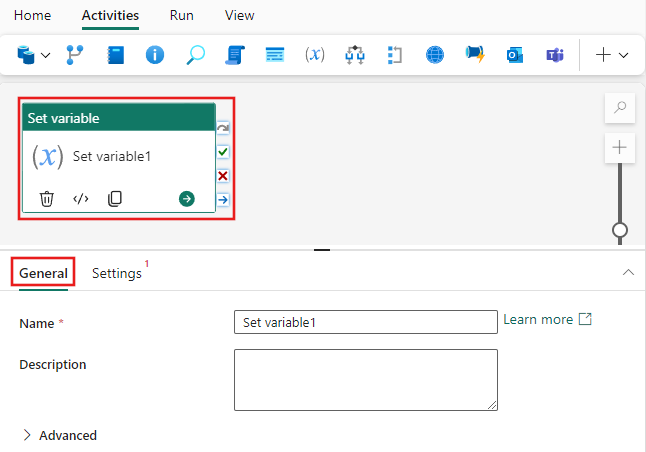Select the Set variable activity header
646x452 pixels.
coord(119,118)
